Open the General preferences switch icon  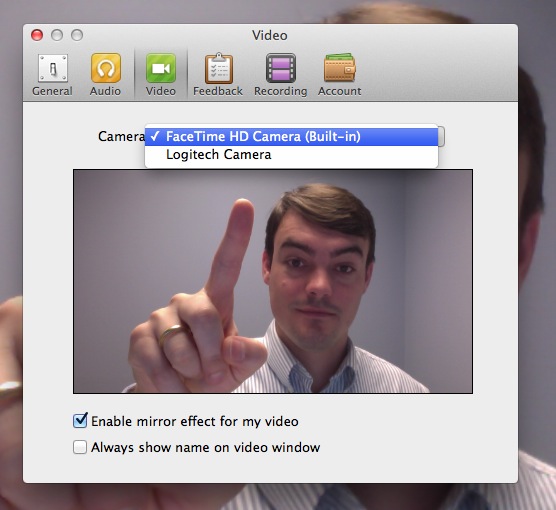tap(53, 68)
